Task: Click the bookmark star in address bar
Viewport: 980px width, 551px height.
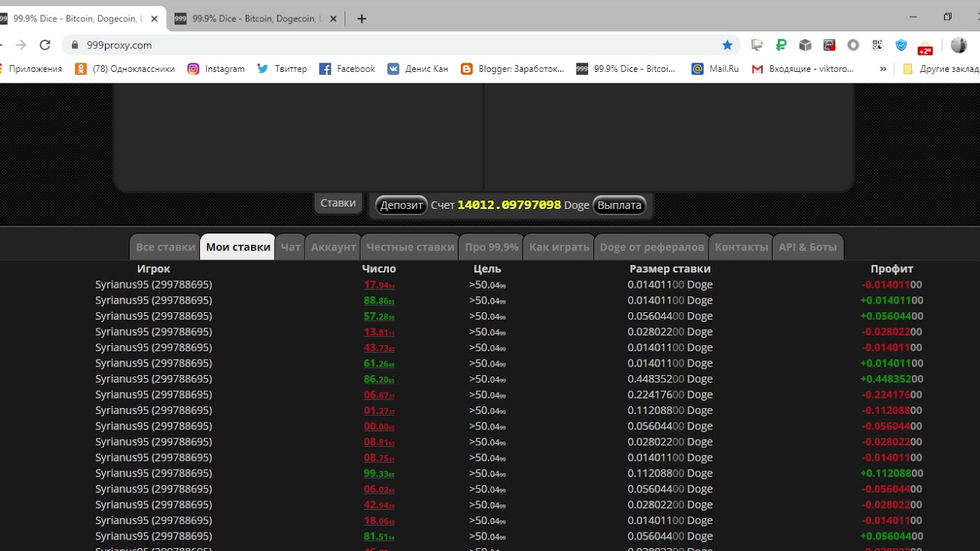Action: coord(727,45)
